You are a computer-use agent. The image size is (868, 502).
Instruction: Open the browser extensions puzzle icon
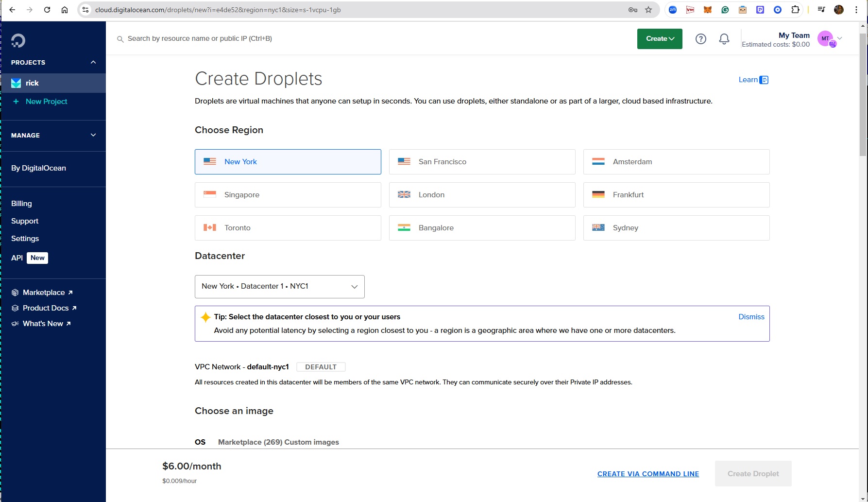point(795,10)
